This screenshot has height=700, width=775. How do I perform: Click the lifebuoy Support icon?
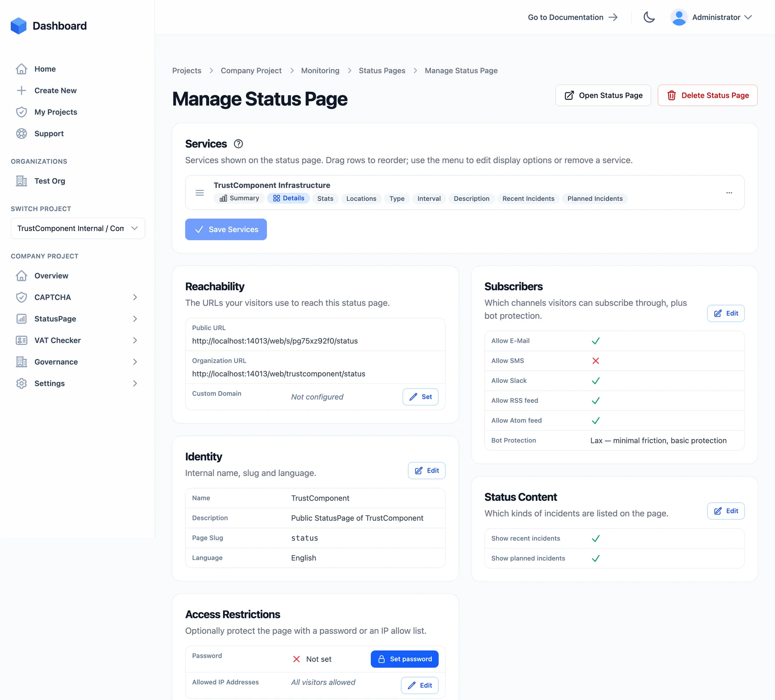pyautogui.click(x=22, y=134)
